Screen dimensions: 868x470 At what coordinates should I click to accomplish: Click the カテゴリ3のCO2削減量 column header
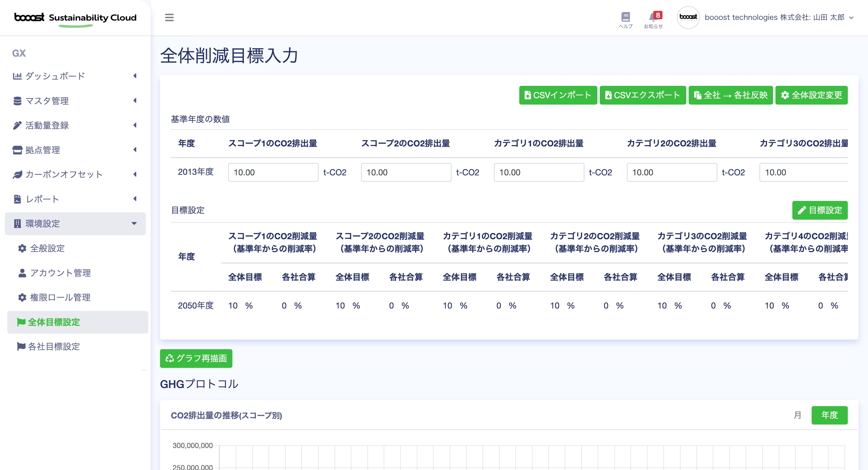click(x=703, y=242)
